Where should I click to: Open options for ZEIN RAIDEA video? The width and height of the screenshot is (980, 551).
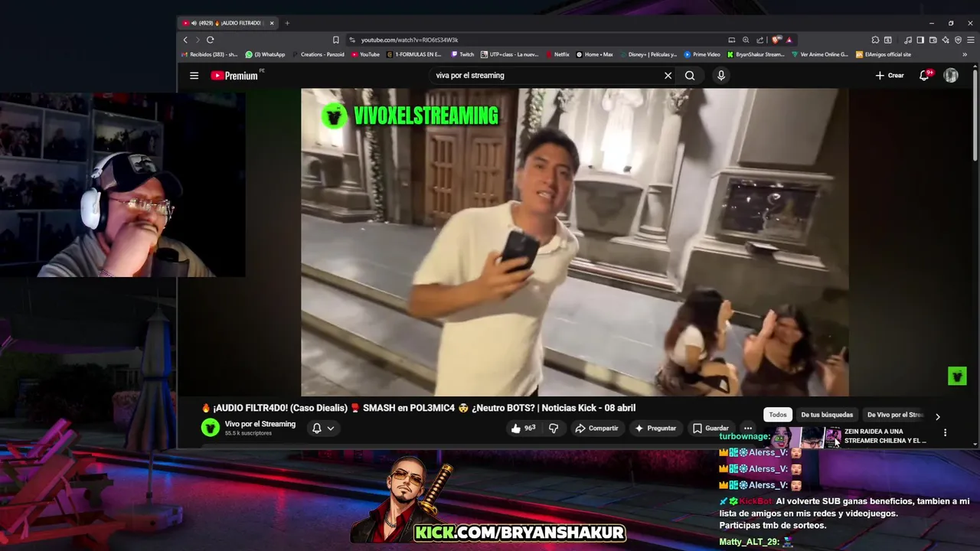945,432
